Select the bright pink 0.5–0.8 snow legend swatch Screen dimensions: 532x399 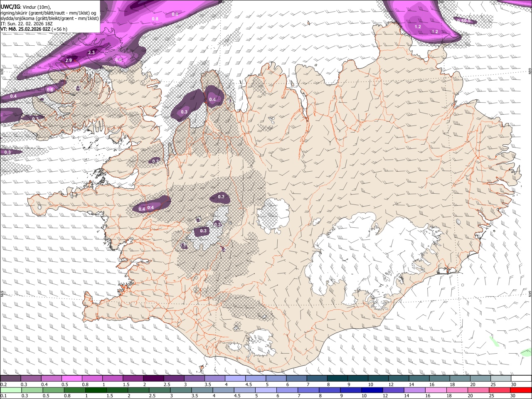71,379
